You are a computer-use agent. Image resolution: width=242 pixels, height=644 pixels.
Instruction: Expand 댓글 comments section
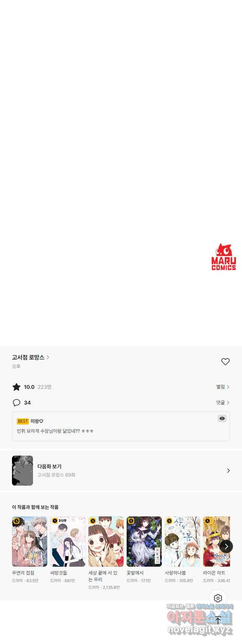(223, 403)
